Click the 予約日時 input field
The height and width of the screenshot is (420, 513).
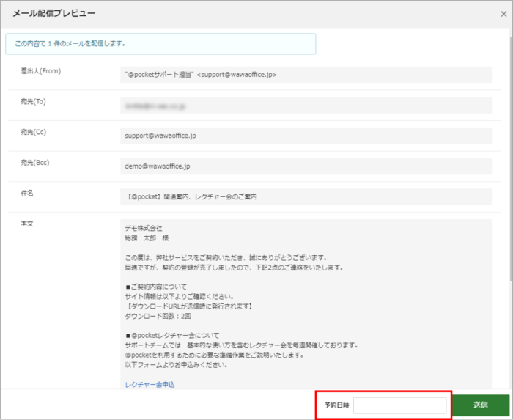coord(400,405)
